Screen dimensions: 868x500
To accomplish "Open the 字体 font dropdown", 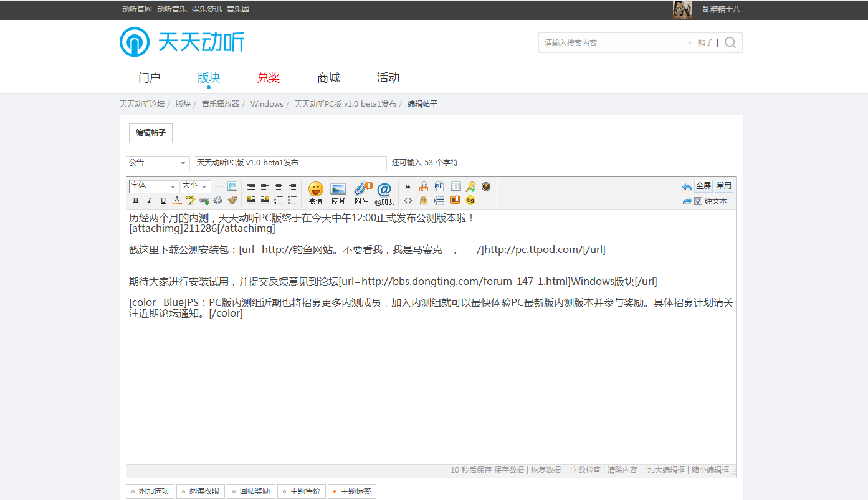I will coord(154,186).
